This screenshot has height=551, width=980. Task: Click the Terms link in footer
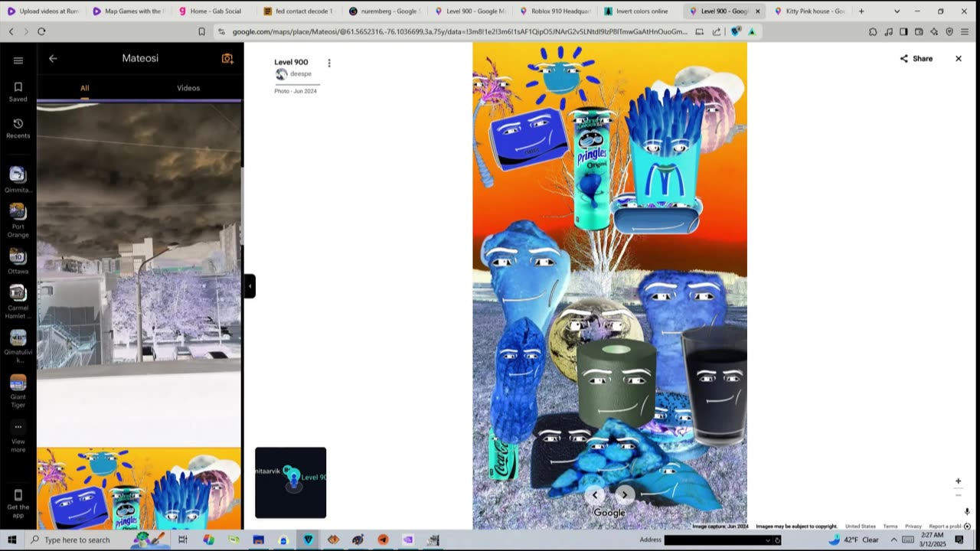click(x=890, y=527)
